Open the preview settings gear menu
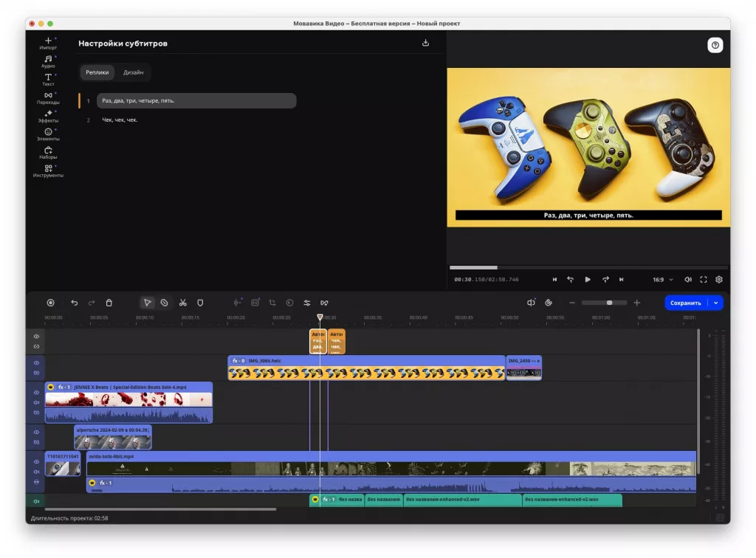 (x=718, y=280)
